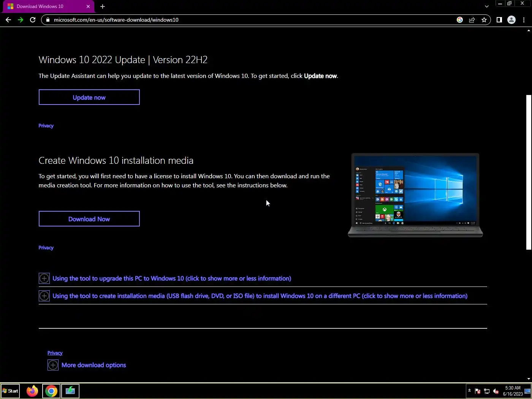This screenshot has height=399, width=532.
Task: Click the scrollbar down arrow
Action: (529, 379)
